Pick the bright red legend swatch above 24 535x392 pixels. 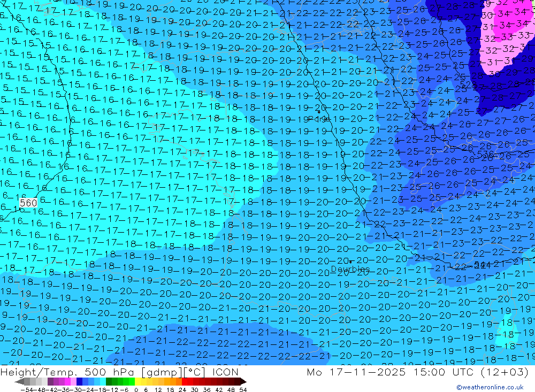(185, 381)
